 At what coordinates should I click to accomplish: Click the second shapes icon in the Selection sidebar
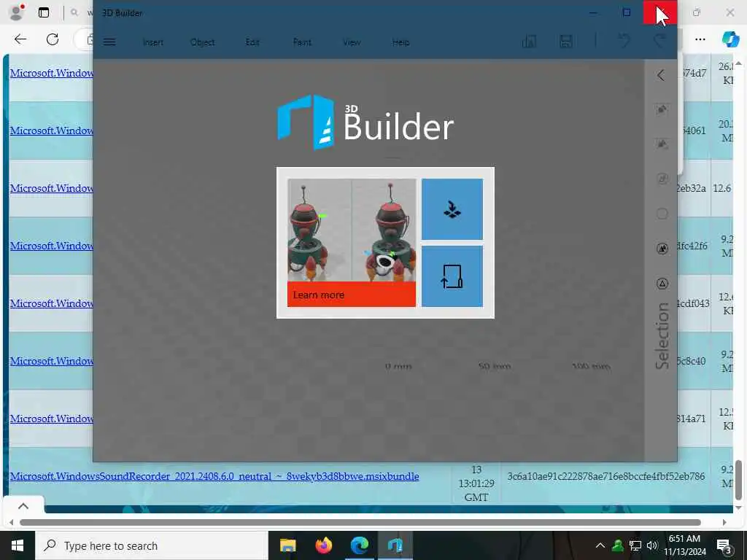(x=662, y=144)
